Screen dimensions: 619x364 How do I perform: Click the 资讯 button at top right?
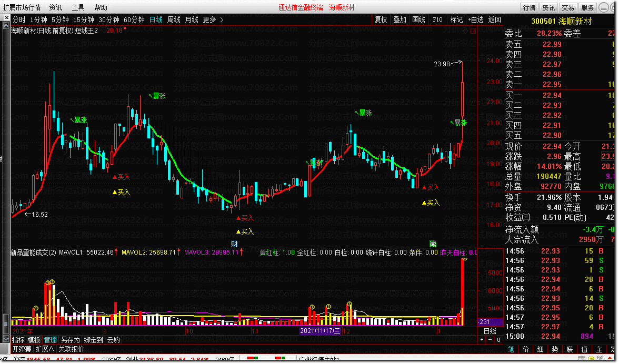(x=548, y=7)
